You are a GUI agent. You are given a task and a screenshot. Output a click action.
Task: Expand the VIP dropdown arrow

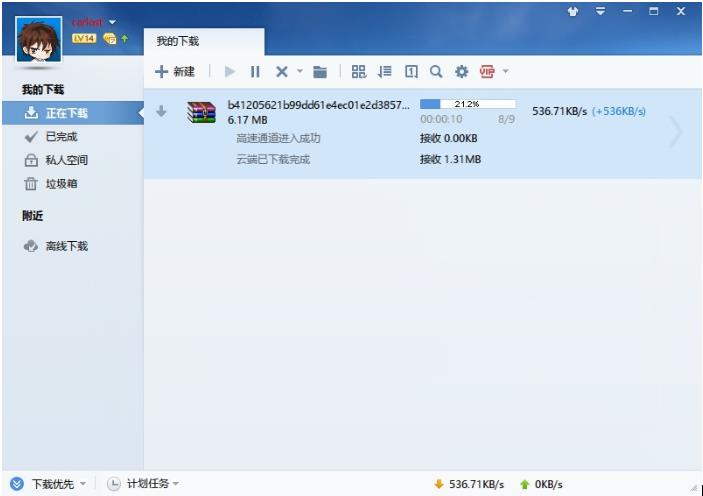pos(506,71)
